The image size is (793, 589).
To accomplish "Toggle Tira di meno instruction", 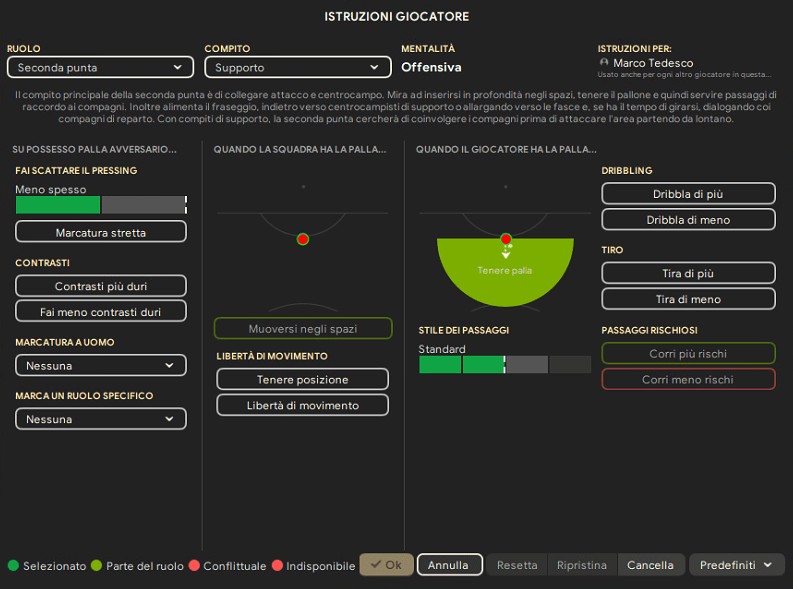I will [x=688, y=299].
